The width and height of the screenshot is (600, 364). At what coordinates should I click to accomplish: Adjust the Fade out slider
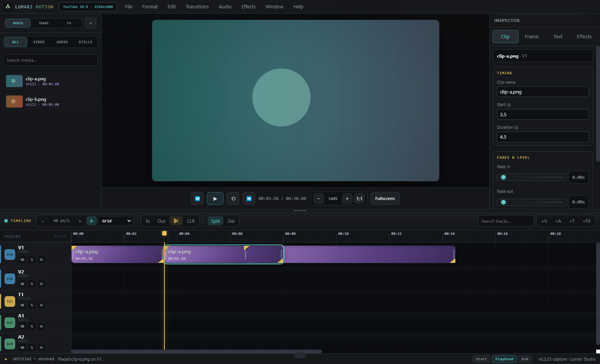[531, 202]
